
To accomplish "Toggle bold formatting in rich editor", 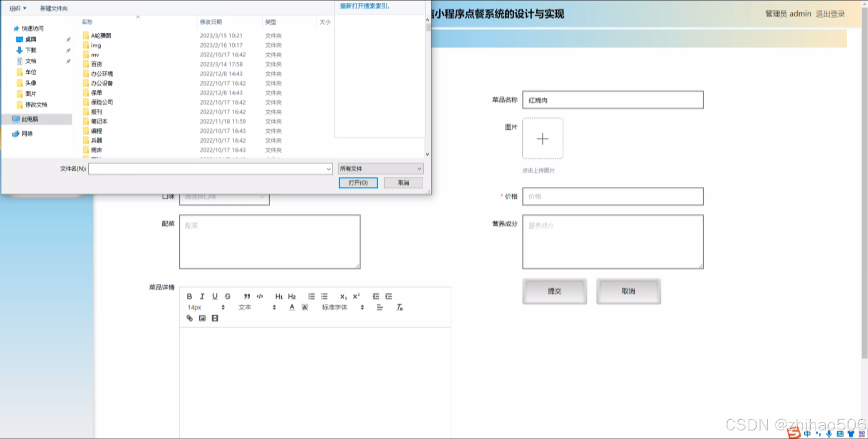I will click(189, 296).
